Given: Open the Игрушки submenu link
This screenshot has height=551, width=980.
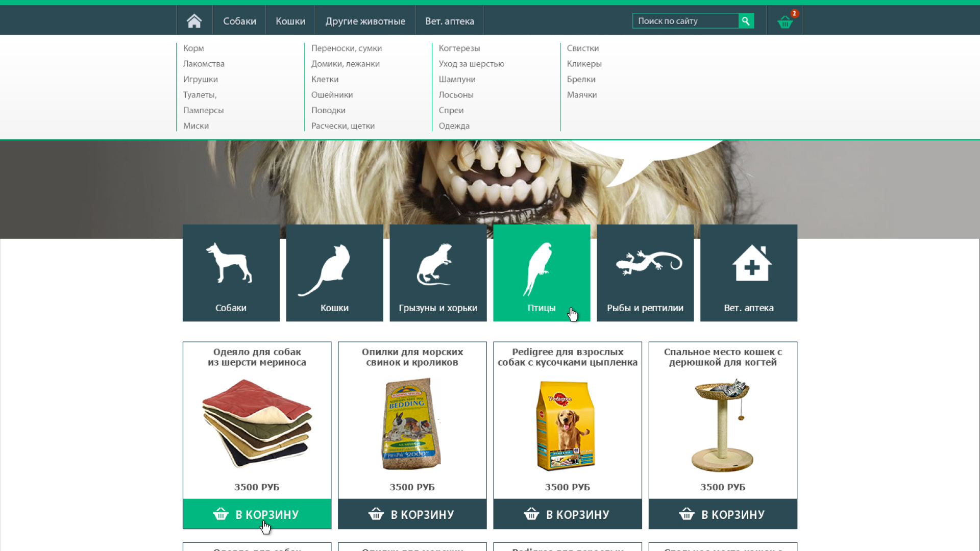Looking at the screenshot, I should 201,79.
